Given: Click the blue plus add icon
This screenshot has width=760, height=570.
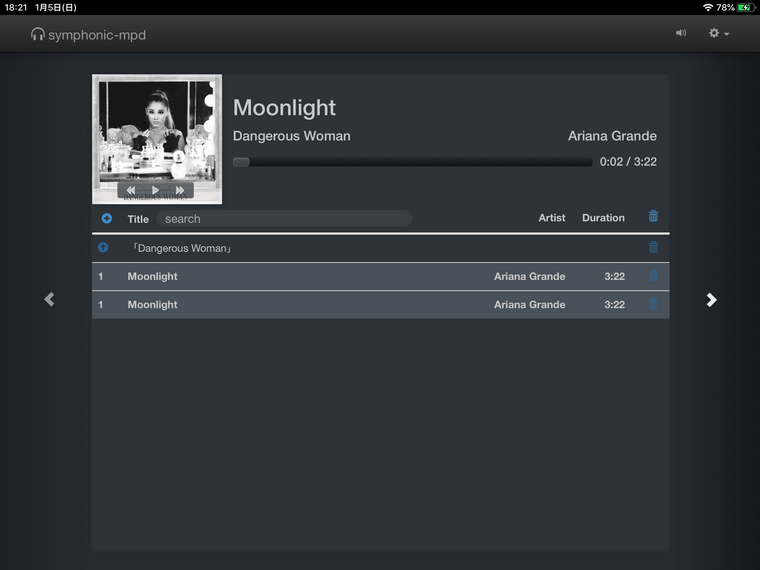Looking at the screenshot, I should (107, 219).
